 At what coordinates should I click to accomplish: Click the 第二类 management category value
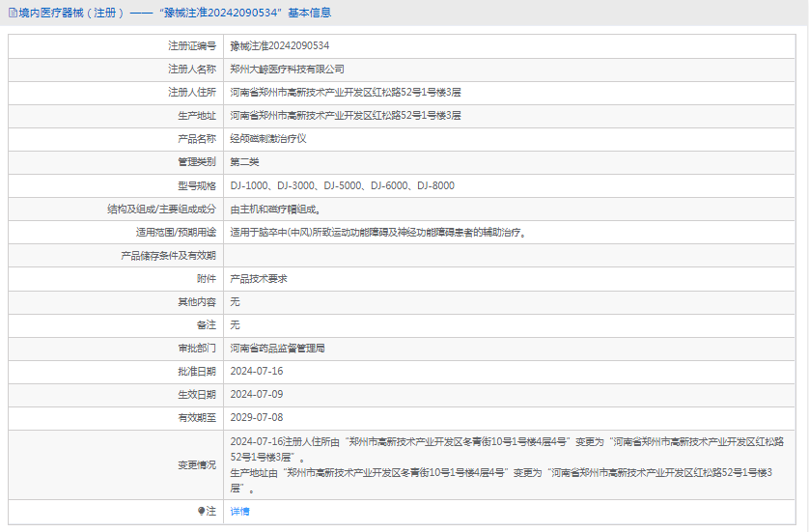pyautogui.click(x=244, y=161)
